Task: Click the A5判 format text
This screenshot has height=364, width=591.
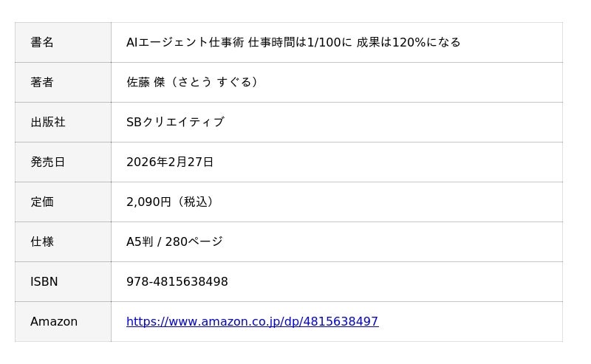Action: click(x=140, y=242)
